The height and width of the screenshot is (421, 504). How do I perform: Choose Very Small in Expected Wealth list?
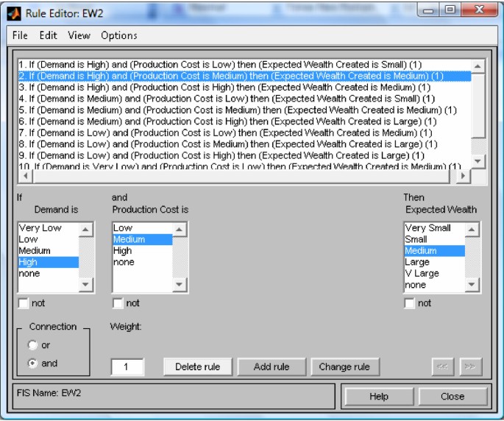tap(435, 228)
